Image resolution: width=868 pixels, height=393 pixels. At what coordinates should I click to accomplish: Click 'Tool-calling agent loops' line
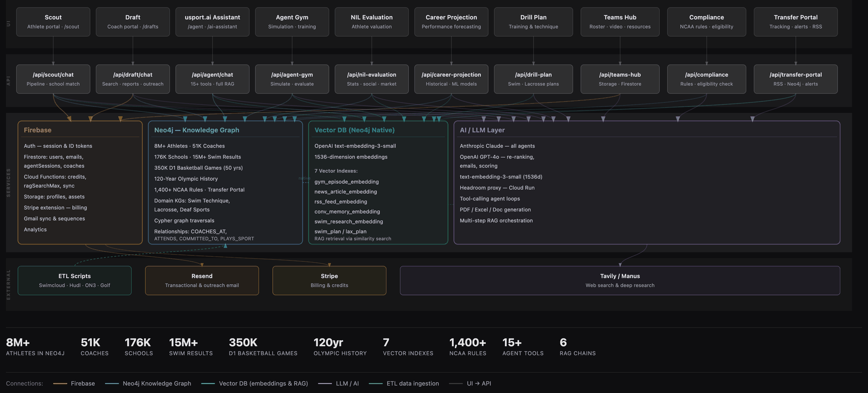(490, 199)
